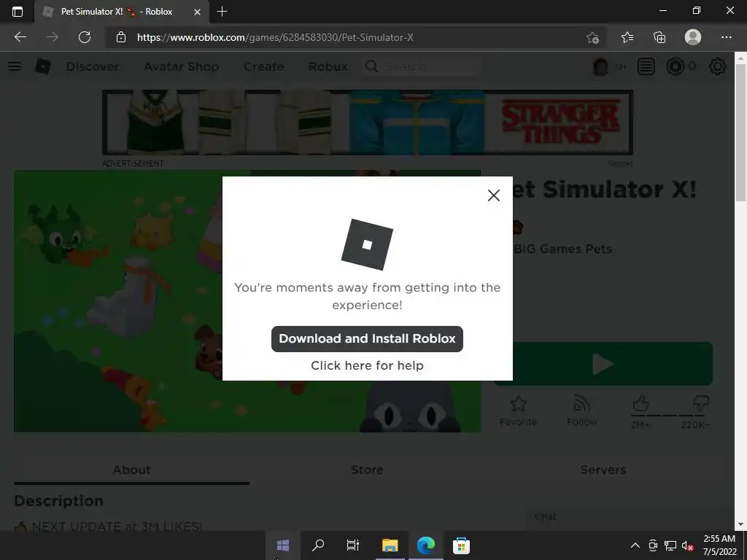Open the user avatar in Roblox header

click(600, 66)
